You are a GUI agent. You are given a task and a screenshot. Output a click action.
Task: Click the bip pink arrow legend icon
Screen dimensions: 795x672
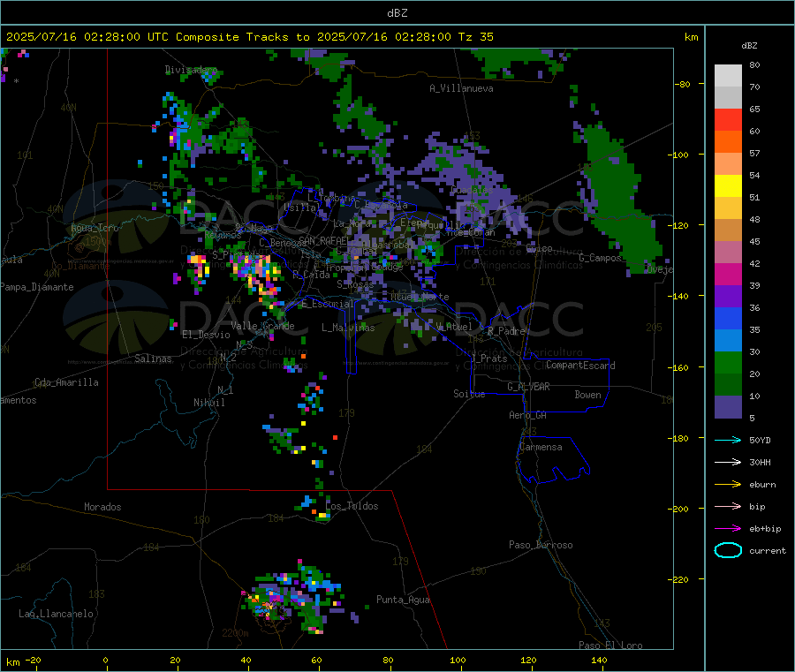point(728,506)
